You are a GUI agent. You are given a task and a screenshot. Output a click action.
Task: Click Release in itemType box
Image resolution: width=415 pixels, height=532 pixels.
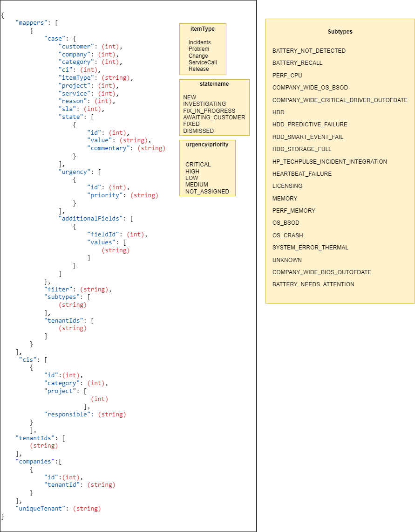(199, 69)
